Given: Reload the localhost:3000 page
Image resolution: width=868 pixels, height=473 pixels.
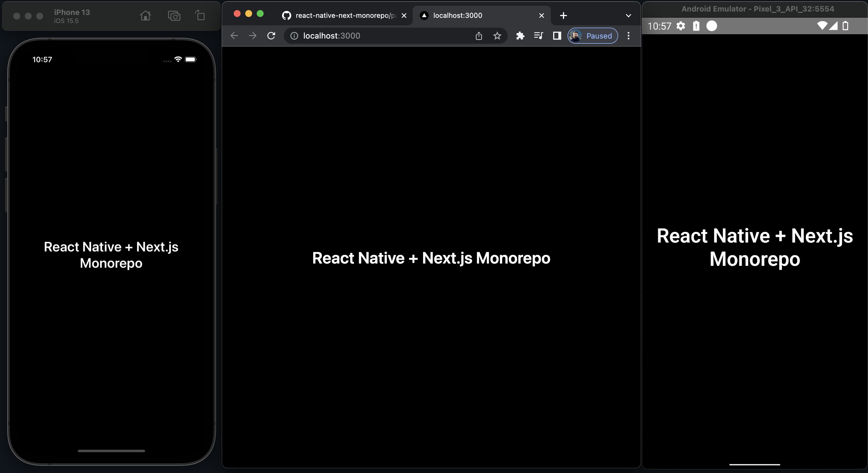Looking at the screenshot, I should tap(271, 36).
